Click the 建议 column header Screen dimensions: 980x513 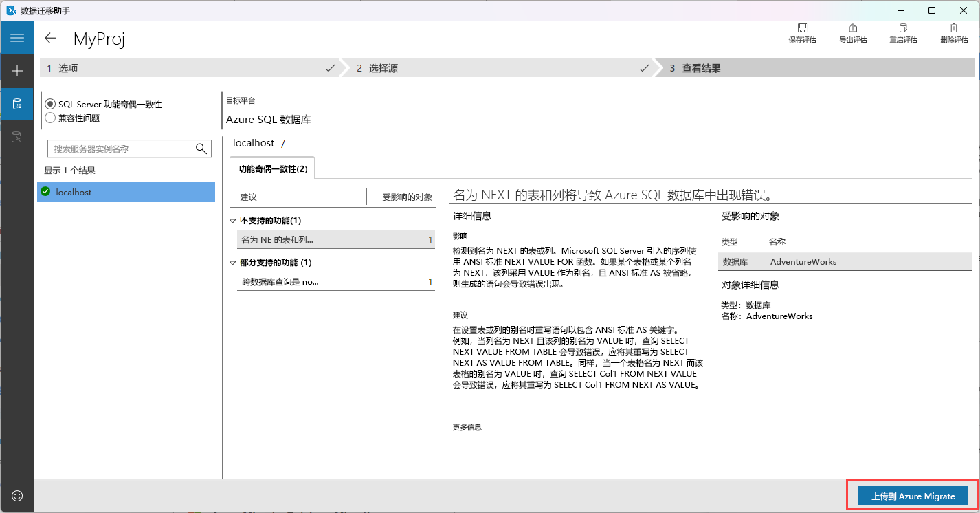248,197
